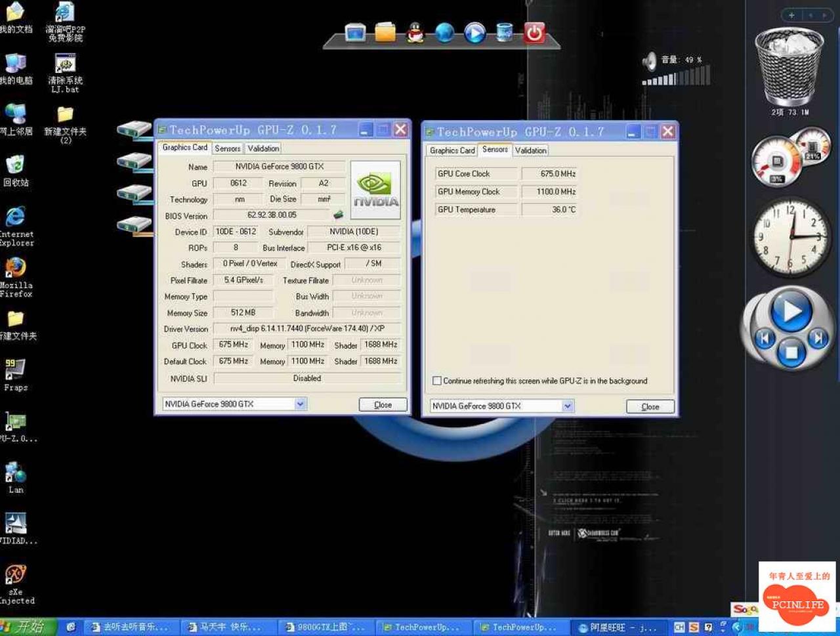Click the CPU meter gauge gadget

pos(777,162)
